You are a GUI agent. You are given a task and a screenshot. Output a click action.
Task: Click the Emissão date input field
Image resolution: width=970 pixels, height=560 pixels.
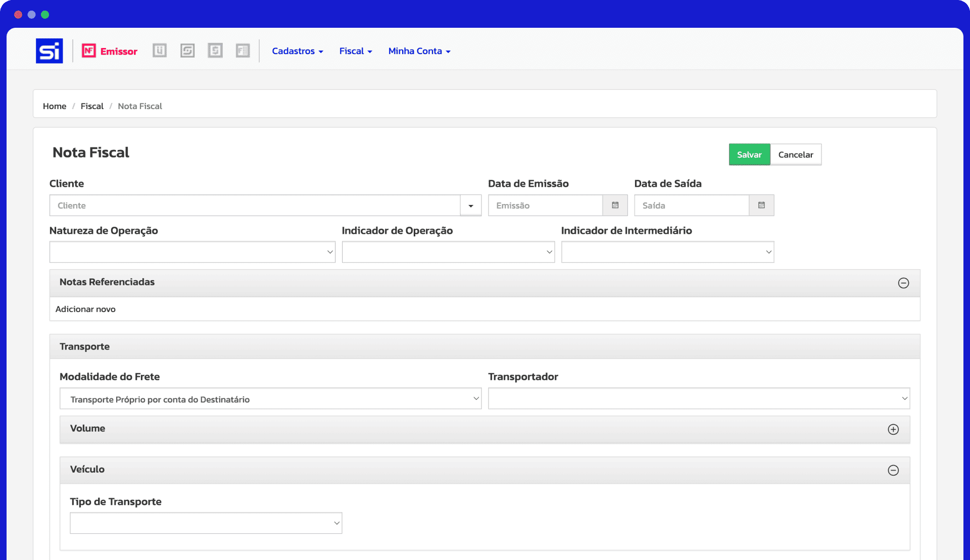point(545,206)
